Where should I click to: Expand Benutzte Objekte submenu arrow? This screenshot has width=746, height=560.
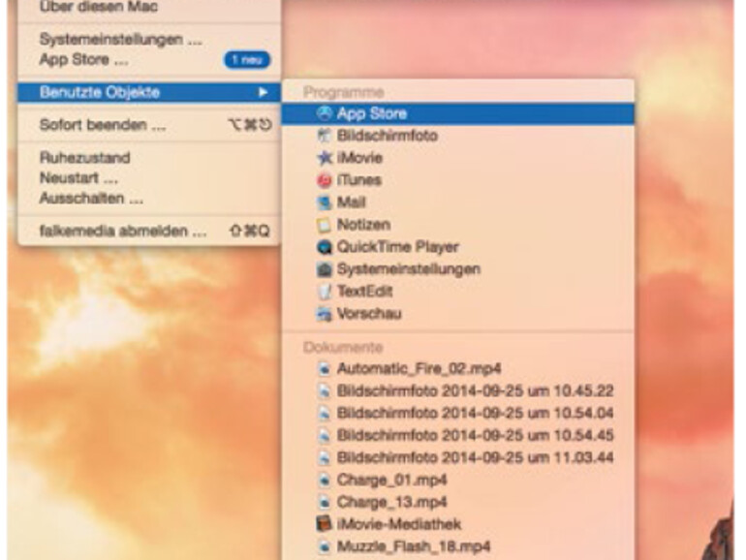(263, 92)
